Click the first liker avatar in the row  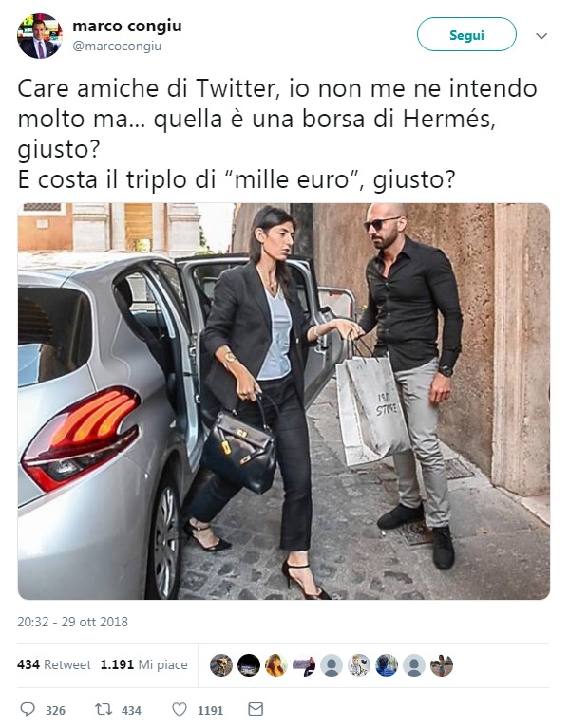221,665
